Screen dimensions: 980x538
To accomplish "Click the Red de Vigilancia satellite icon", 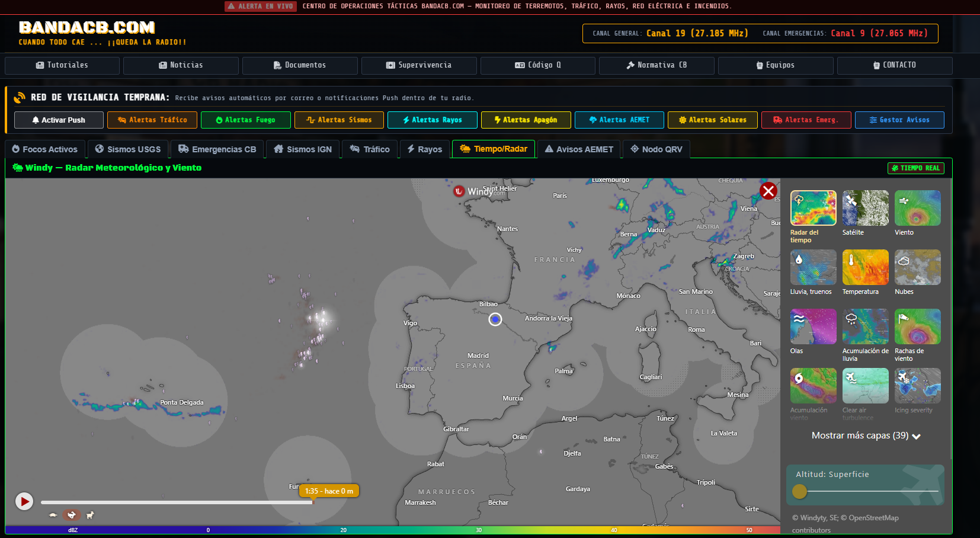I will coord(20,97).
